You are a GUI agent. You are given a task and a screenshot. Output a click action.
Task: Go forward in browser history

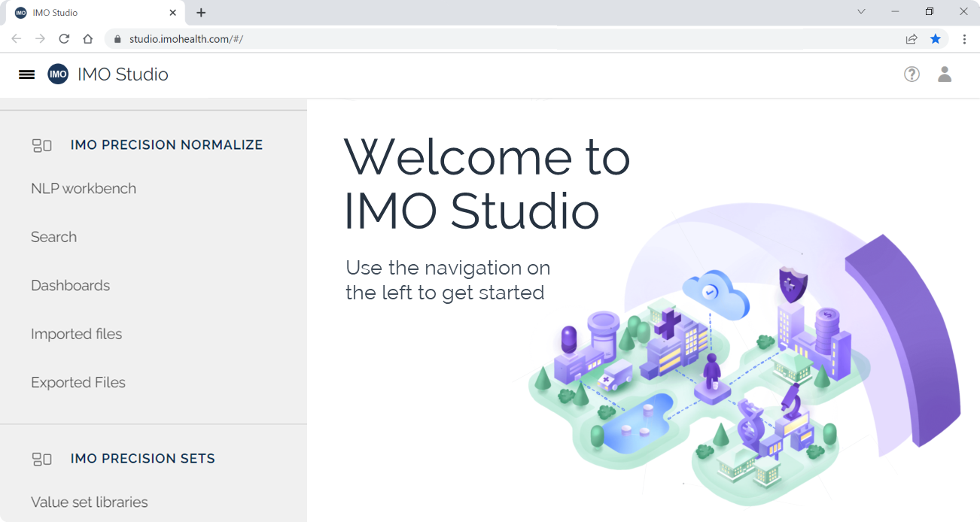(41, 39)
